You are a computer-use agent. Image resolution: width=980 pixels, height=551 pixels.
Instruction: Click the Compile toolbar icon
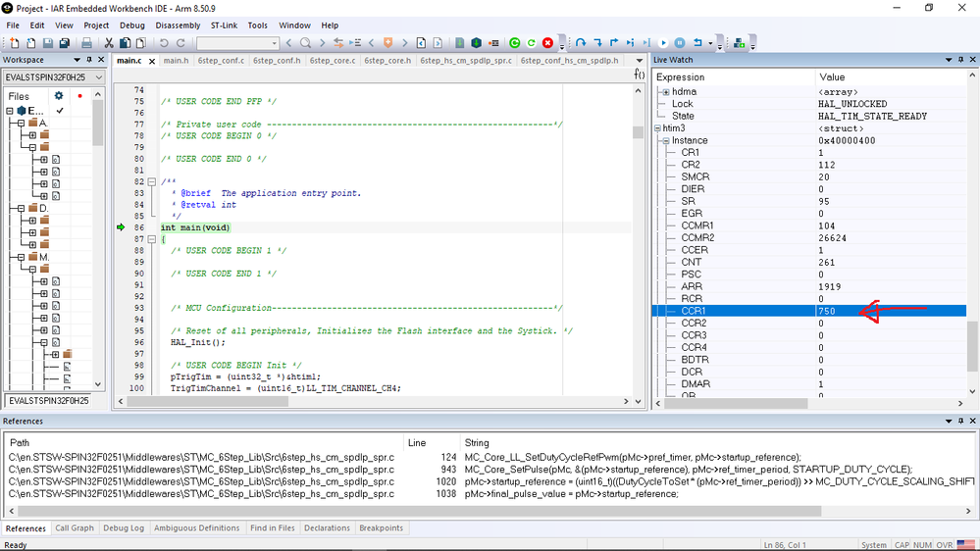(459, 42)
